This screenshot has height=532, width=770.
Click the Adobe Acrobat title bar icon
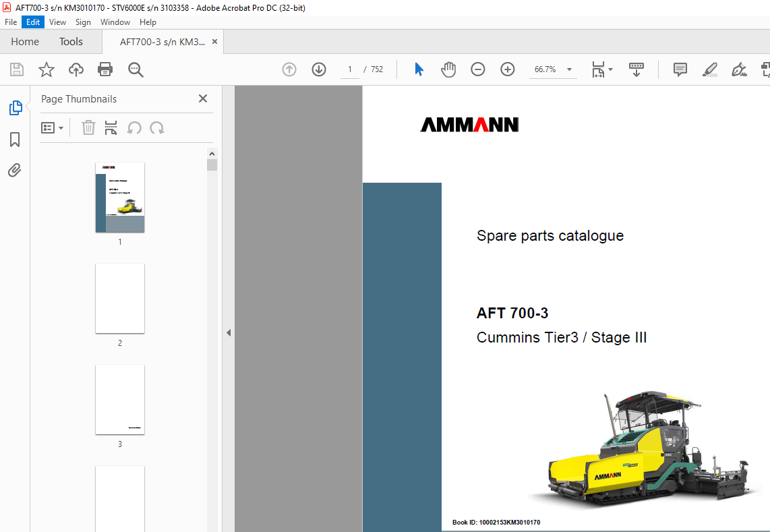(6, 7)
